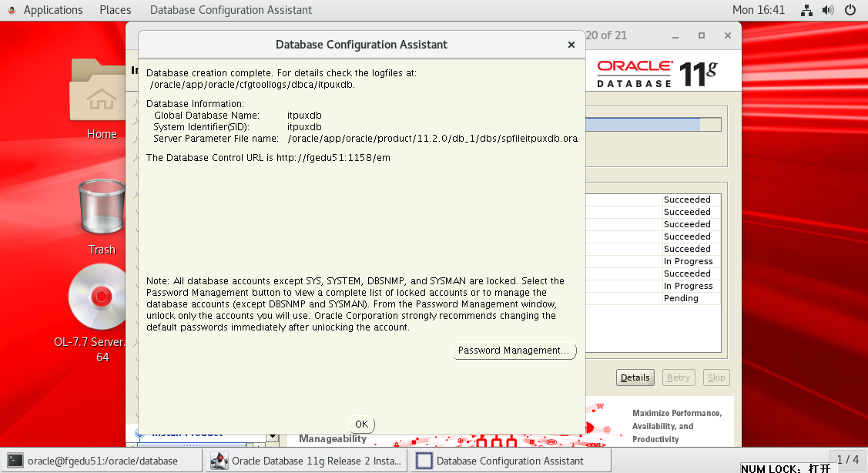Click the Applications menu foot icon
The height and width of the screenshot is (473, 868).
coord(12,10)
